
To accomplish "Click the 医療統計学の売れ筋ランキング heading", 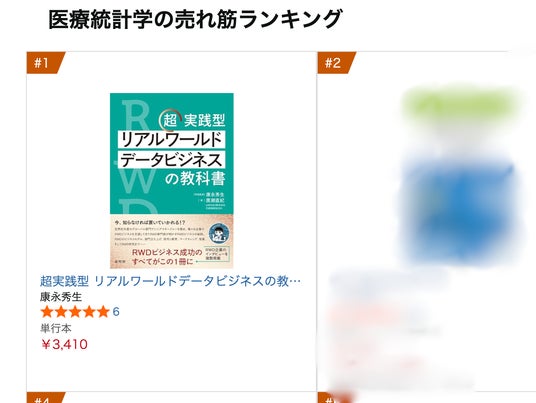I will (195, 19).
